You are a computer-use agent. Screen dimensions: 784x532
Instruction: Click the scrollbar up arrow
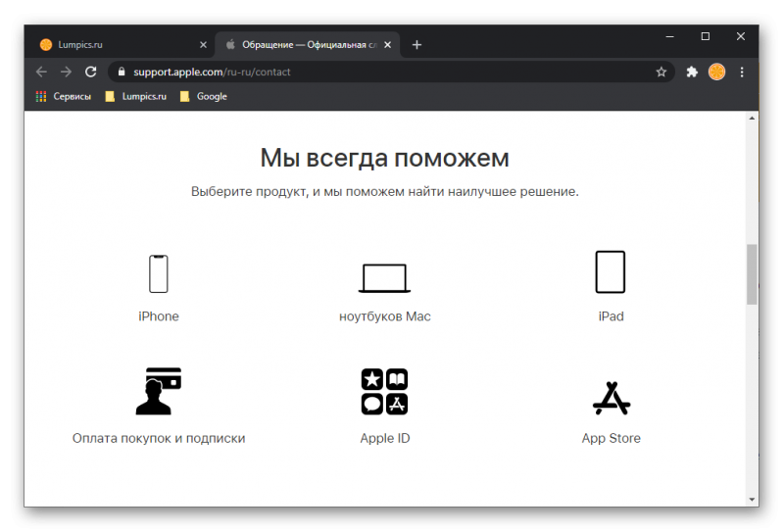click(x=752, y=118)
